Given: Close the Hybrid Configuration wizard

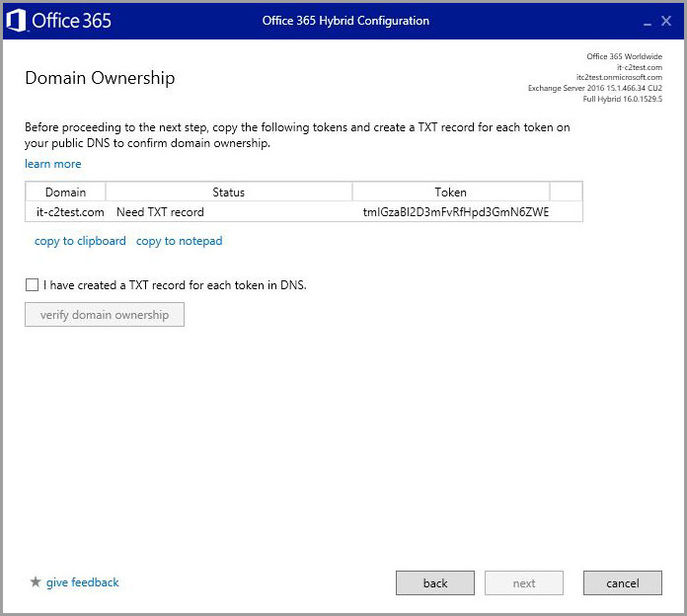Looking at the screenshot, I should (x=666, y=21).
